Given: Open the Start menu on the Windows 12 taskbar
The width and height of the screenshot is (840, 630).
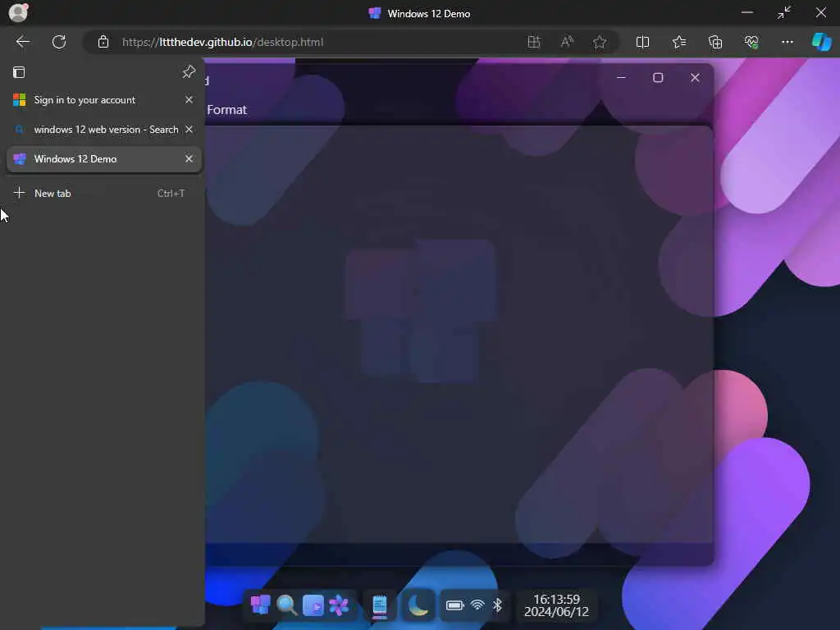Looking at the screenshot, I should (x=260, y=605).
